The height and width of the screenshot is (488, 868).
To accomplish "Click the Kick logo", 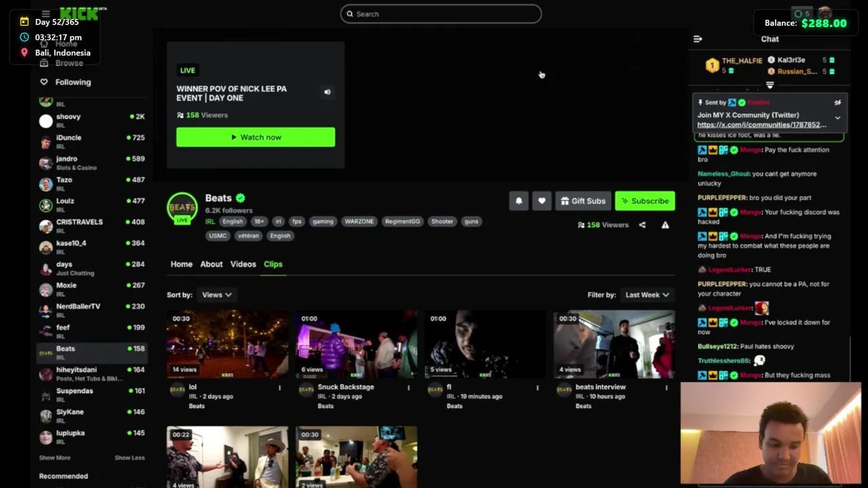I will 79,14.
